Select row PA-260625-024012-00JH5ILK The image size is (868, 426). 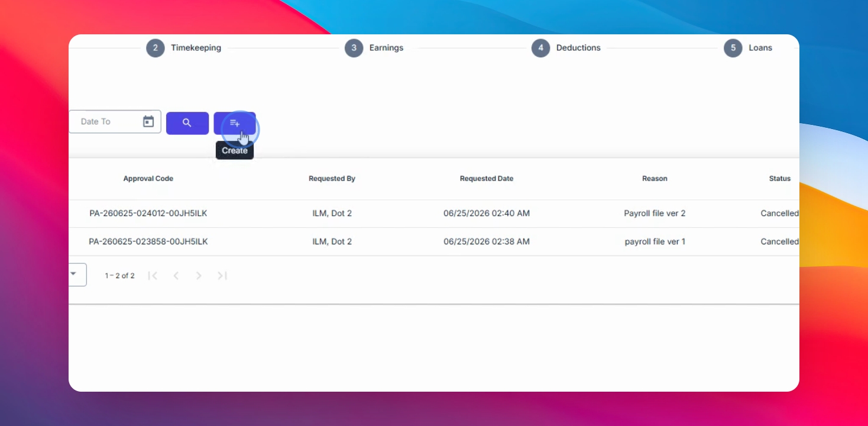tap(434, 214)
